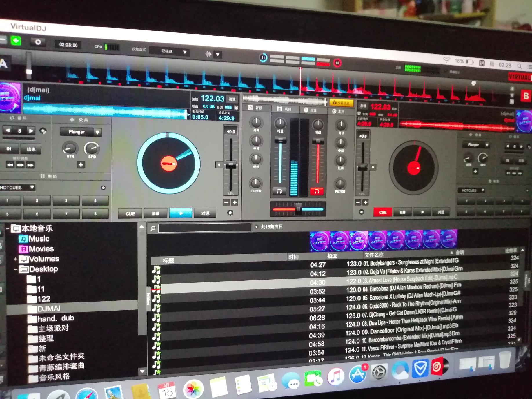
Task: Click deck A blue play button
Action: (x=181, y=213)
